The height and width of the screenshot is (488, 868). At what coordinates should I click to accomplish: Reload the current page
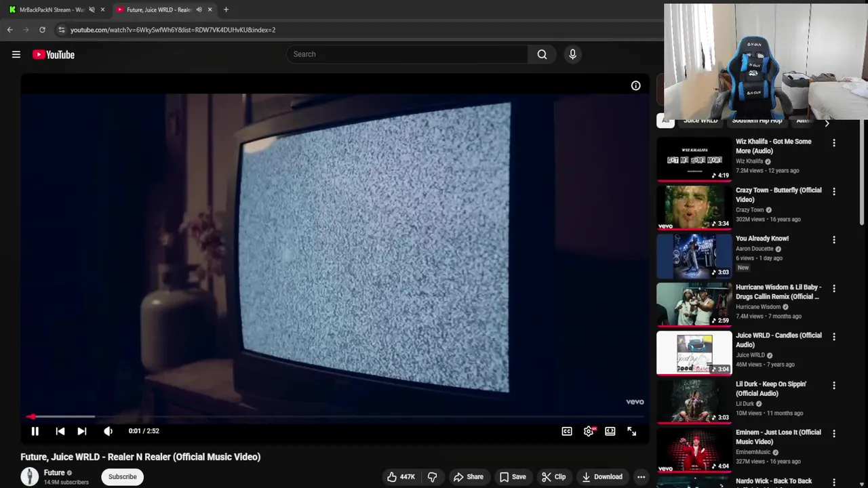pos(42,30)
